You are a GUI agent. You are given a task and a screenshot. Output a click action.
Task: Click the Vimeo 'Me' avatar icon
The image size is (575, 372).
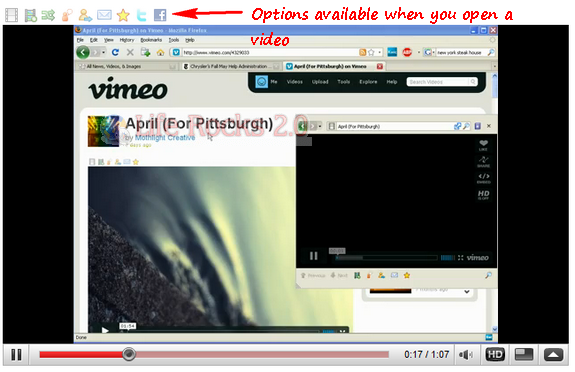click(261, 82)
